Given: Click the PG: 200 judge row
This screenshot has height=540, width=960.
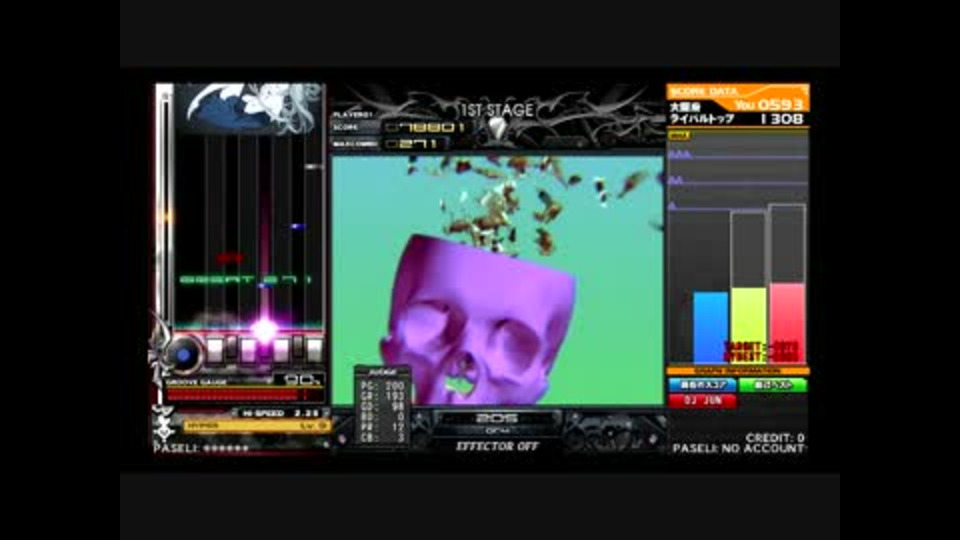Looking at the screenshot, I should pyautogui.click(x=383, y=386).
